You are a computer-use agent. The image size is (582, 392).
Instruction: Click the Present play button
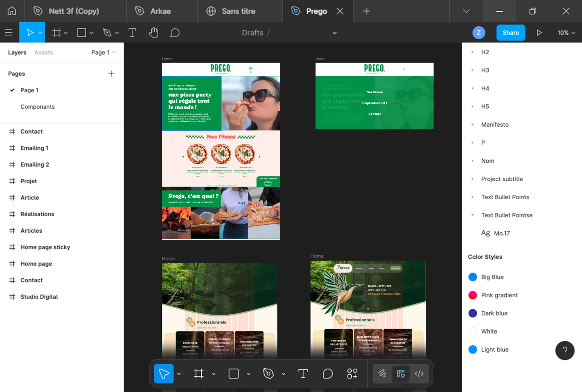(539, 33)
